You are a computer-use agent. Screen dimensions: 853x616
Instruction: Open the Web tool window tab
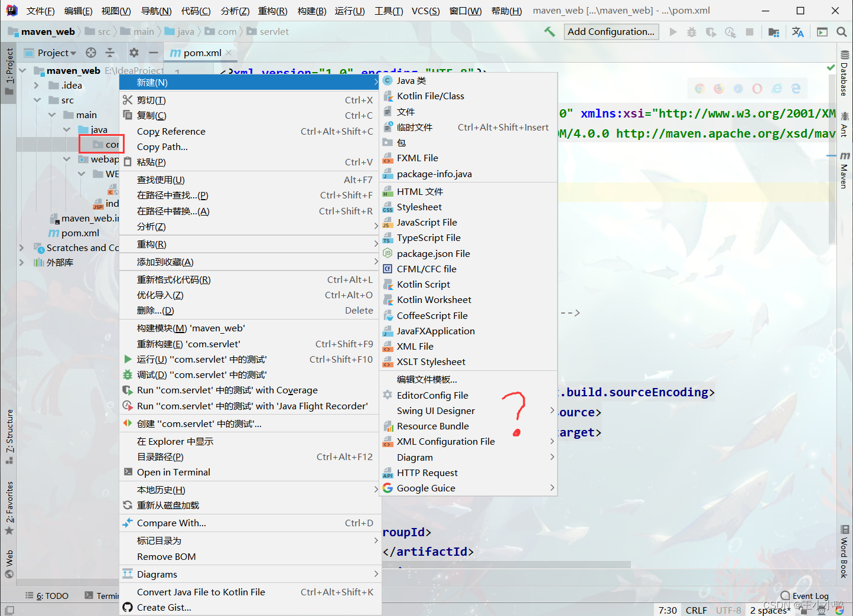pyautogui.click(x=9, y=564)
